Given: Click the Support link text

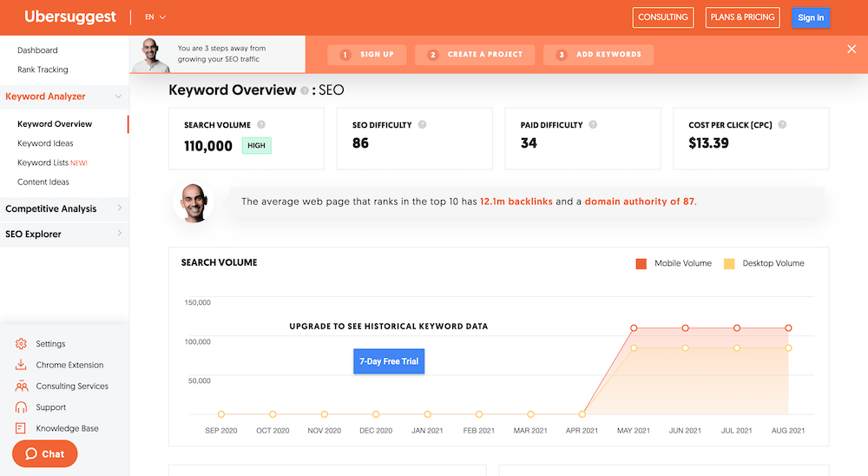Looking at the screenshot, I should [51, 407].
